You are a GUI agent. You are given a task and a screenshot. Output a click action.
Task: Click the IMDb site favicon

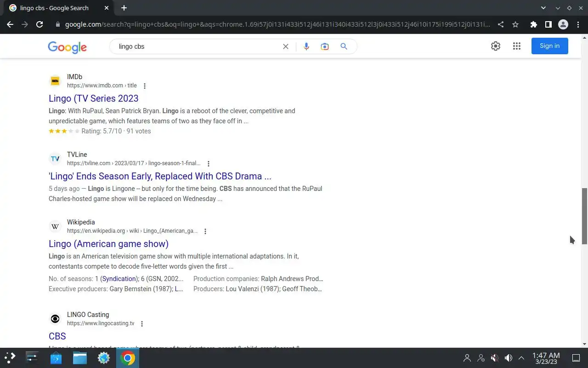pos(55,81)
